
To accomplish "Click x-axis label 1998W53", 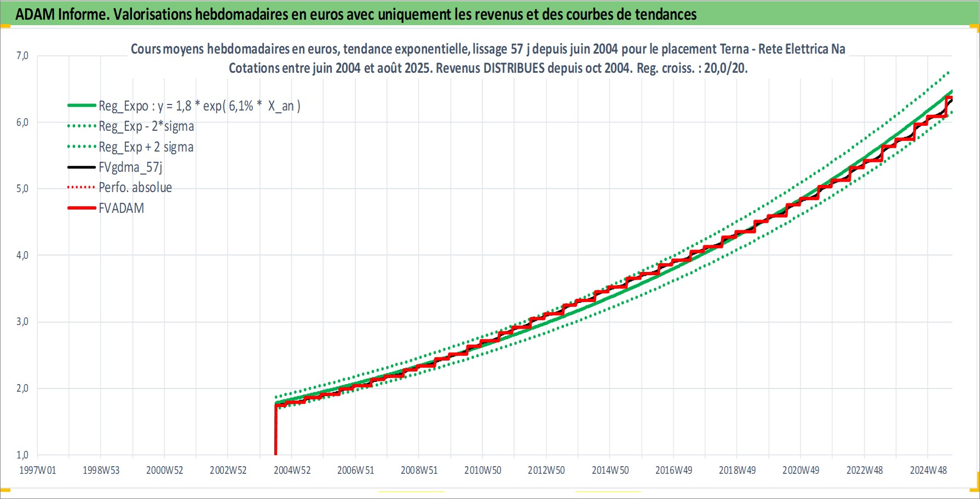I will coord(101,470).
